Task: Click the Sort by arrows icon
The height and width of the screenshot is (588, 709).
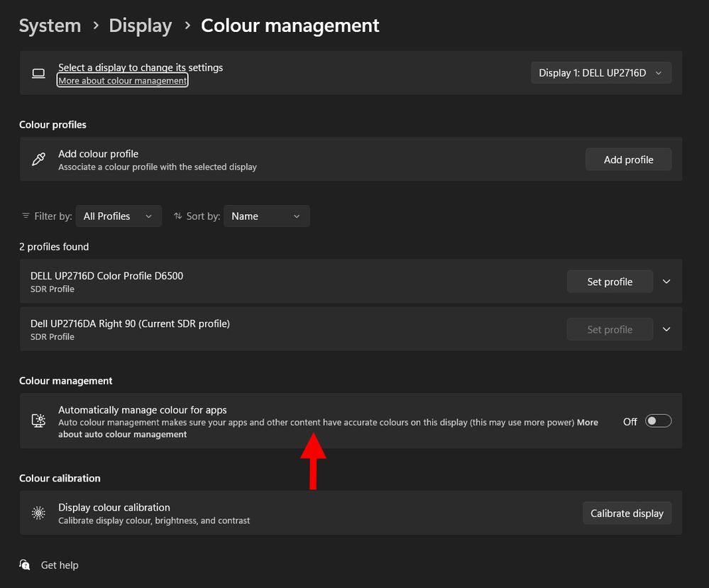Action: pyautogui.click(x=178, y=216)
